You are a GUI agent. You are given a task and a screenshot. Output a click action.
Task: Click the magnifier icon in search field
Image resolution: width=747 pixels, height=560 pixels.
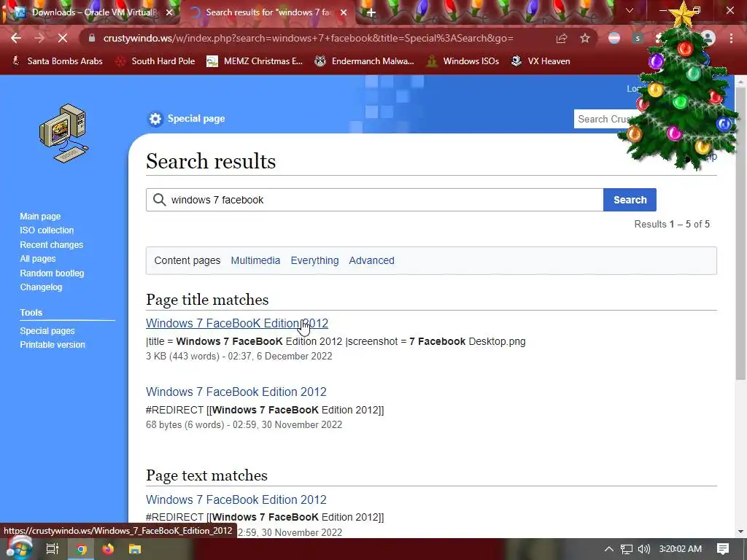pyautogui.click(x=160, y=200)
